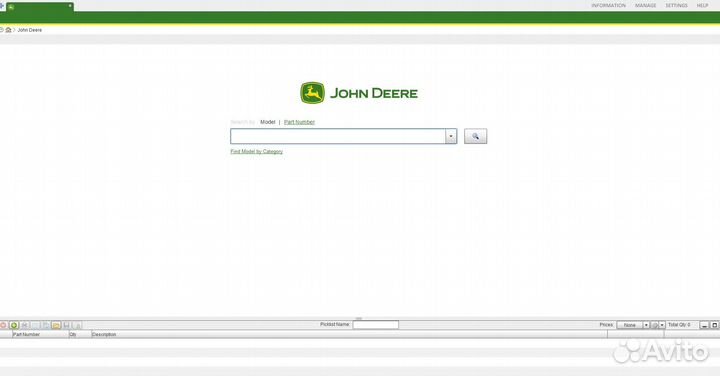Click the home icon in breadcrumb
The image size is (720, 376).
(8, 30)
